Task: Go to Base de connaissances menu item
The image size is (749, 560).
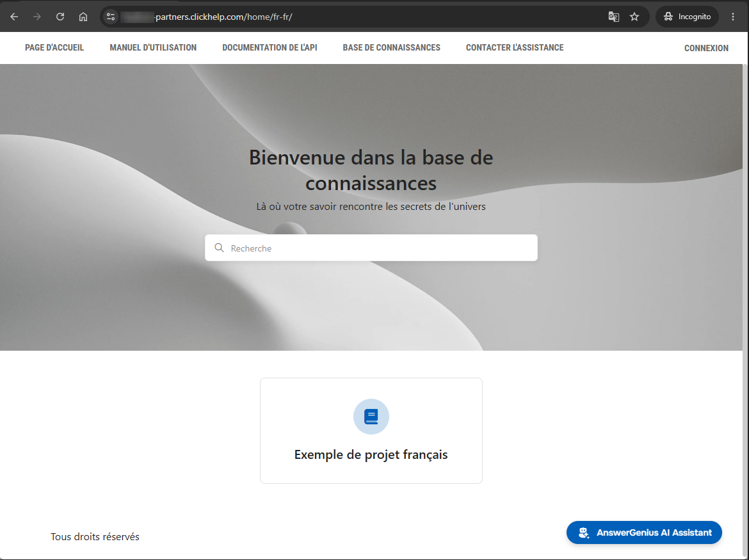Action: (391, 48)
